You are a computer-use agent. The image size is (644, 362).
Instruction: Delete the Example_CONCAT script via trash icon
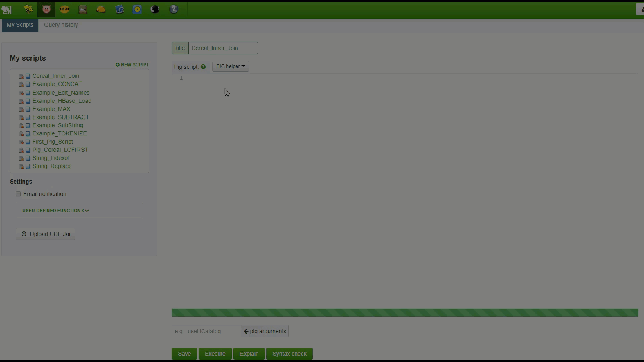[21, 84]
